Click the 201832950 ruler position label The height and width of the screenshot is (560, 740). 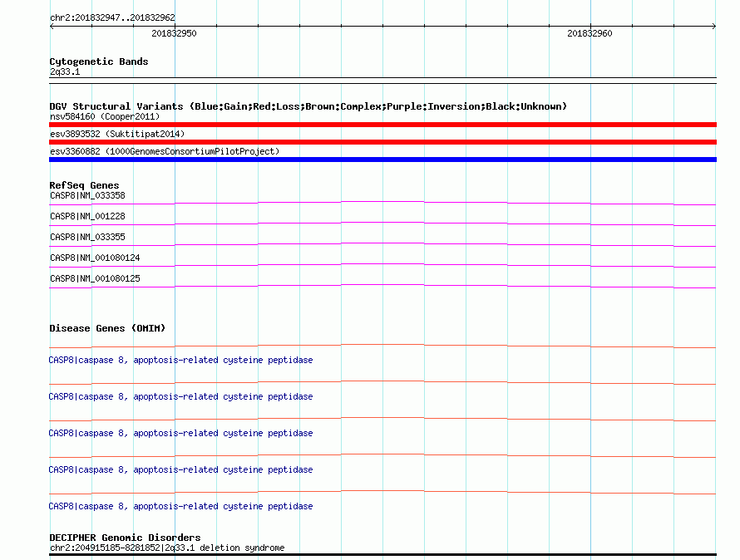[x=174, y=33]
